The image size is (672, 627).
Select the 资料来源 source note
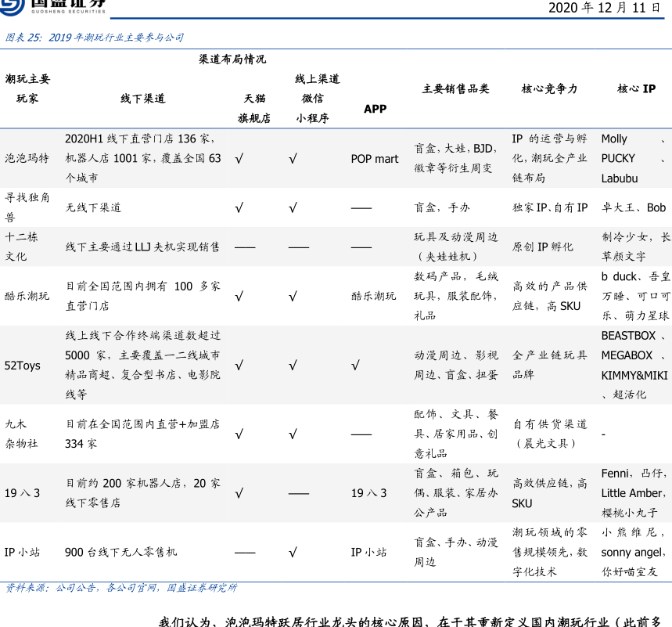[120, 588]
